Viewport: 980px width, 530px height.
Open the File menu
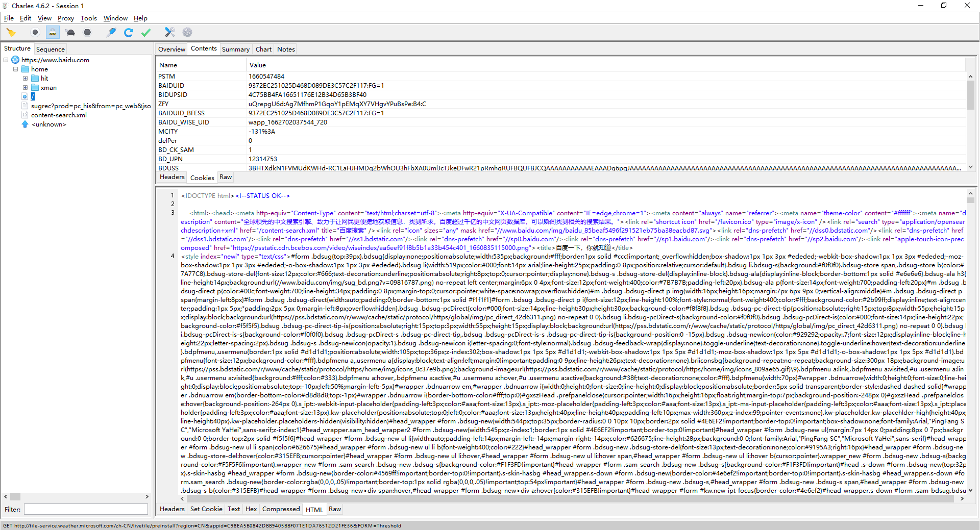point(9,18)
